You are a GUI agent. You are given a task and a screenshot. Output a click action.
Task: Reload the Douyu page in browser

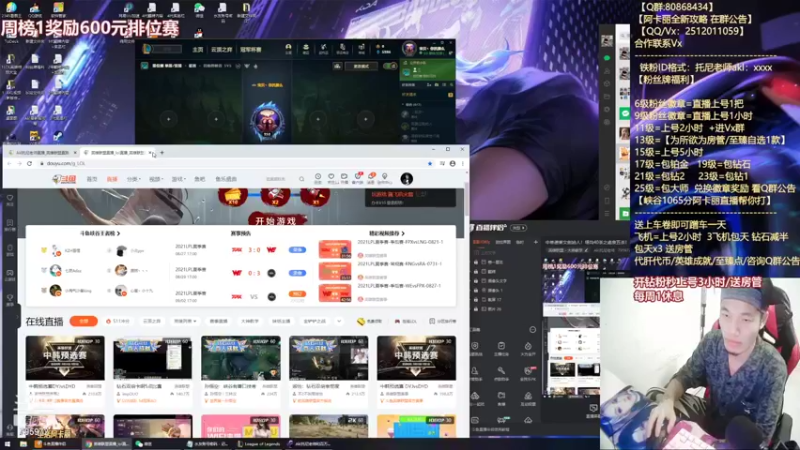coord(30,164)
